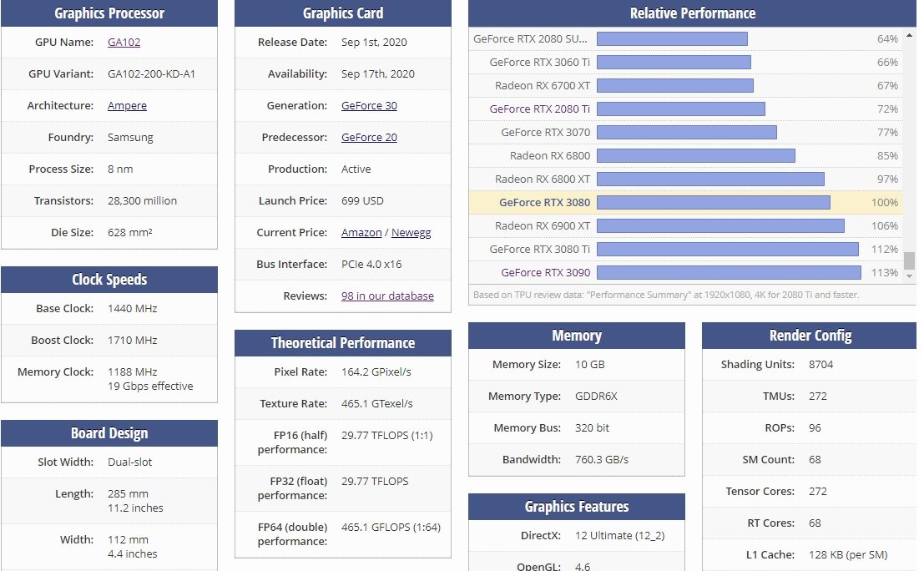Screen dimensions: 924x571
Task: Click the '12 Ultimate (12_2)' DirectX value
Action: click(620, 536)
